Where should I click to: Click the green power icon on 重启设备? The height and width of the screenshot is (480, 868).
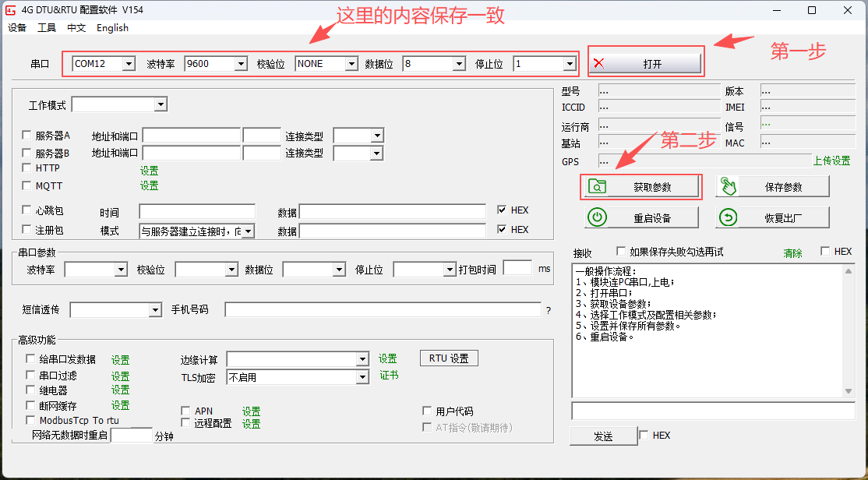click(597, 217)
